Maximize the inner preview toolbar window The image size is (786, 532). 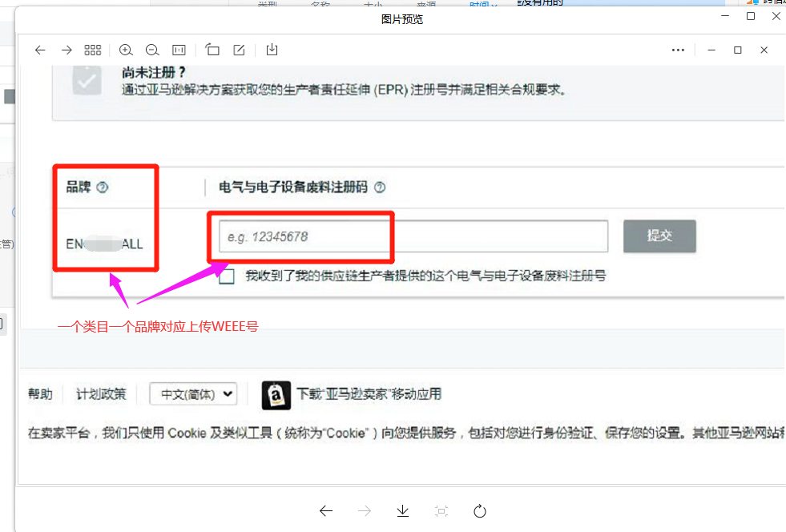click(x=737, y=50)
